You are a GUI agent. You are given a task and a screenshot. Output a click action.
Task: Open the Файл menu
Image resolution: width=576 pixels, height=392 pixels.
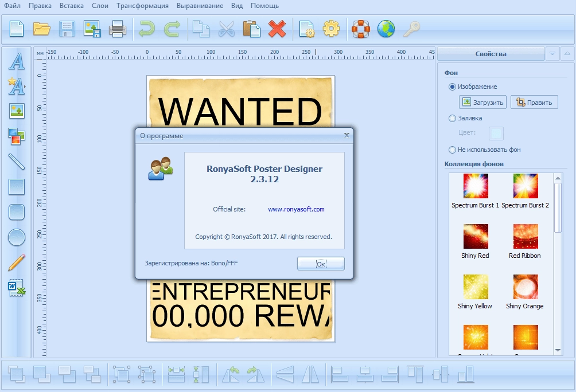[12, 6]
